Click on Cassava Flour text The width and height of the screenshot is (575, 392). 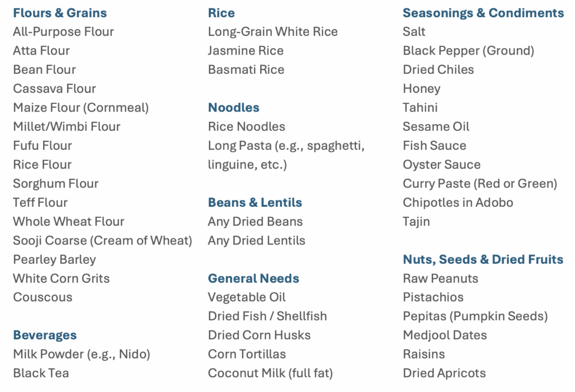point(55,89)
